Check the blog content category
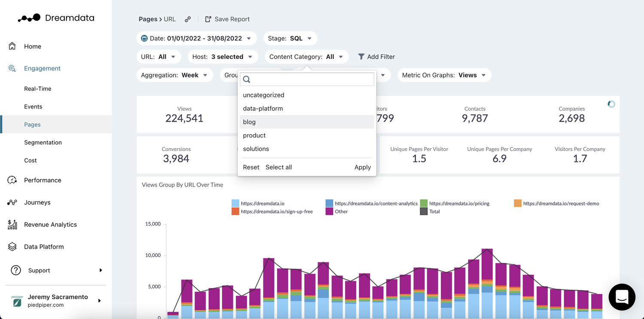The image size is (644, 319). pyautogui.click(x=249, y=122)
